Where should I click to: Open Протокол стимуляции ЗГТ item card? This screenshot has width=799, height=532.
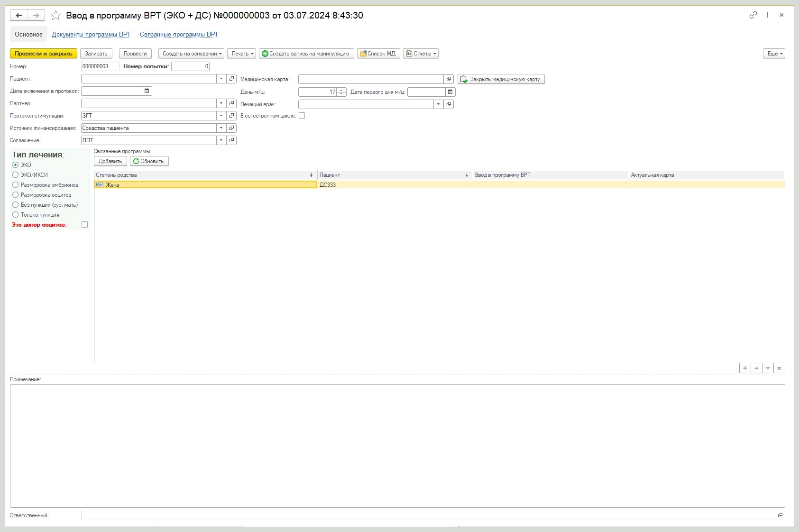coord(231,116)
